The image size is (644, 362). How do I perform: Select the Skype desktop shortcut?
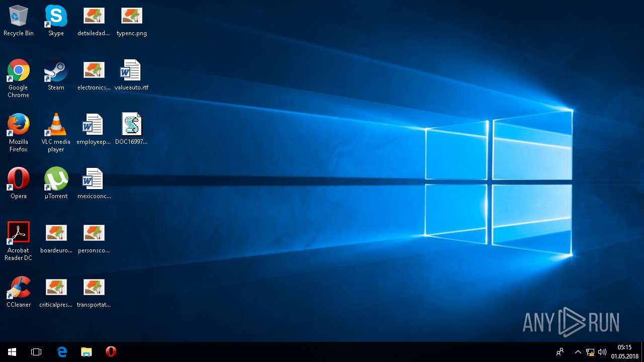56,21
